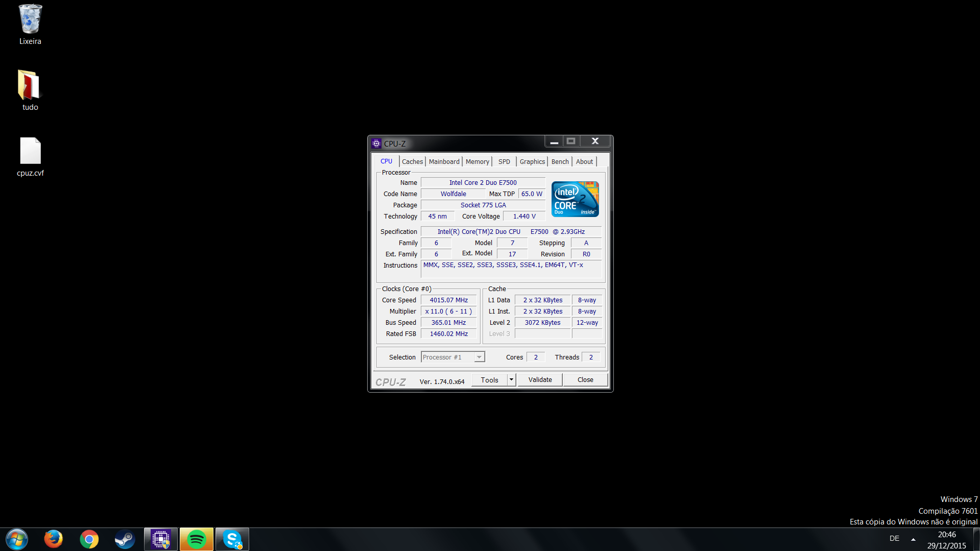Switch to the SPD tab

[x=504, y=162]
